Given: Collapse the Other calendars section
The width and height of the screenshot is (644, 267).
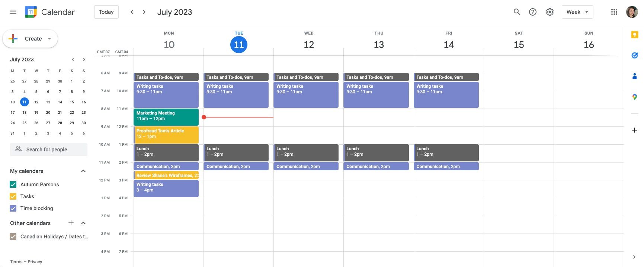Looking at the screenshot, I should click(83, 223).
